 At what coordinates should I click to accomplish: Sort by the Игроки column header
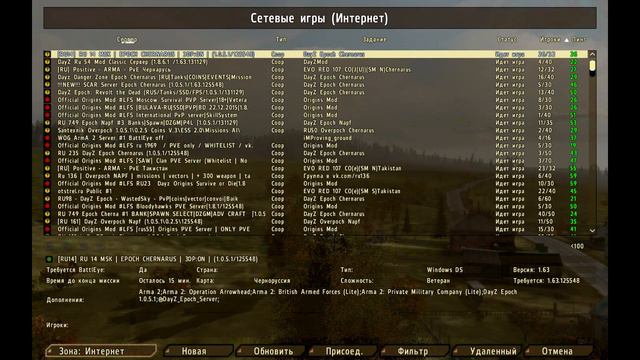coord(550,40)
